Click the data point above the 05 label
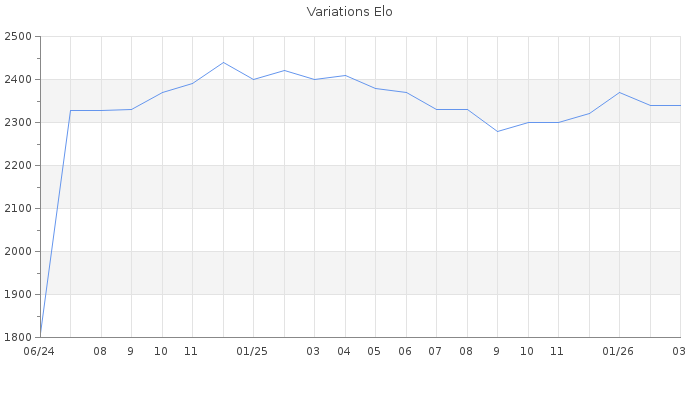Screen dimensions: 700x400 point(375,88)
